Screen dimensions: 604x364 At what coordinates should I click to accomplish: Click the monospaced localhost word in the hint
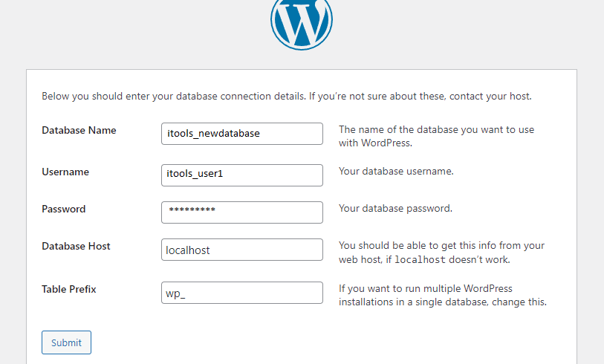tap(420, 260)
